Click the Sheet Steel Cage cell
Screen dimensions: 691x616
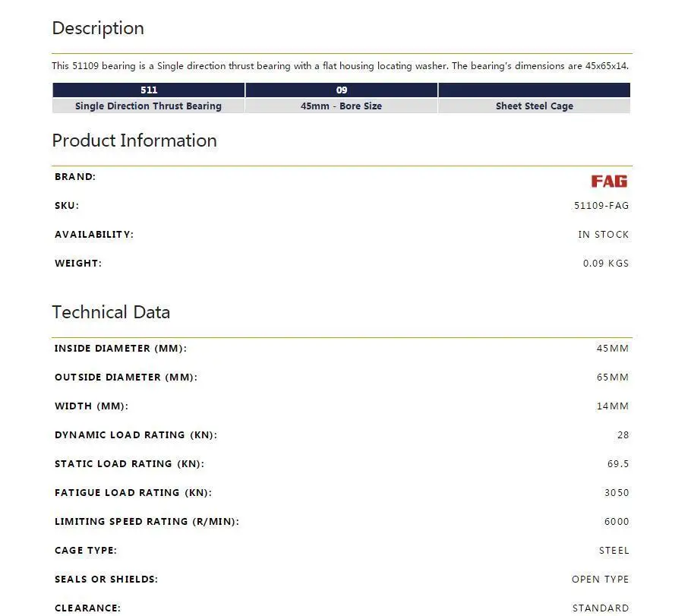click(534, 106)
